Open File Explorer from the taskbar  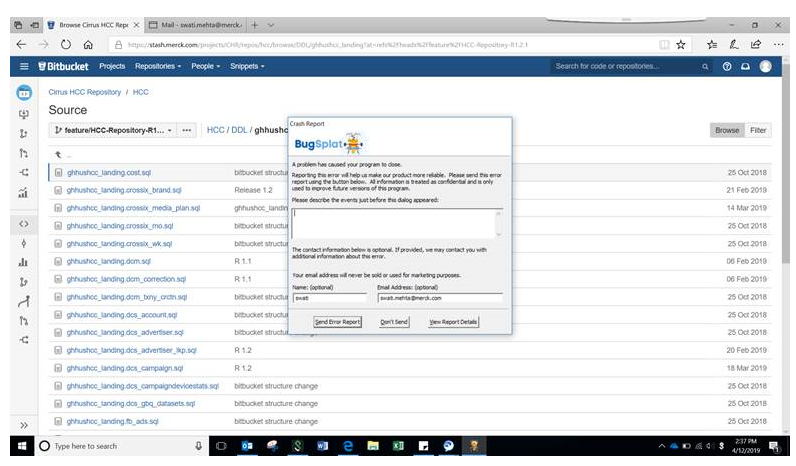[x=373, y=446]
